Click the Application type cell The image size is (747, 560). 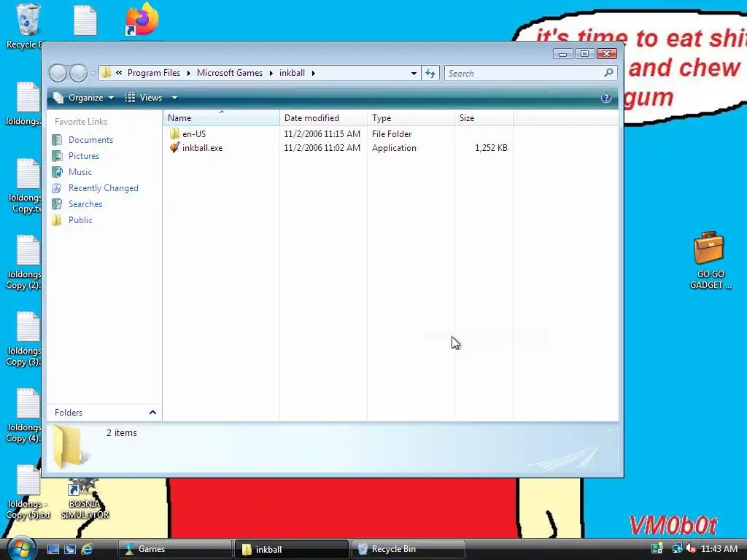point(394,148)
